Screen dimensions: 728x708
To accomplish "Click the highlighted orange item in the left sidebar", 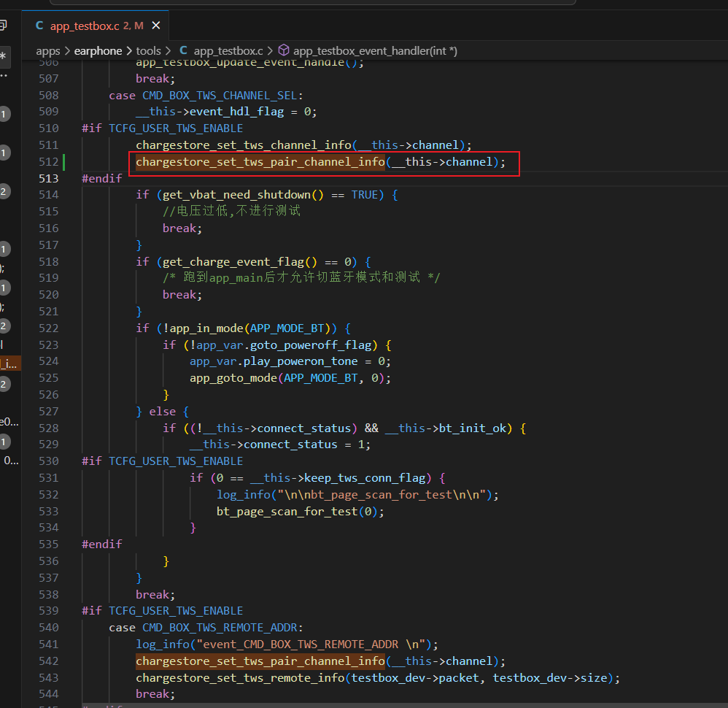I will [x=9, y=363].
